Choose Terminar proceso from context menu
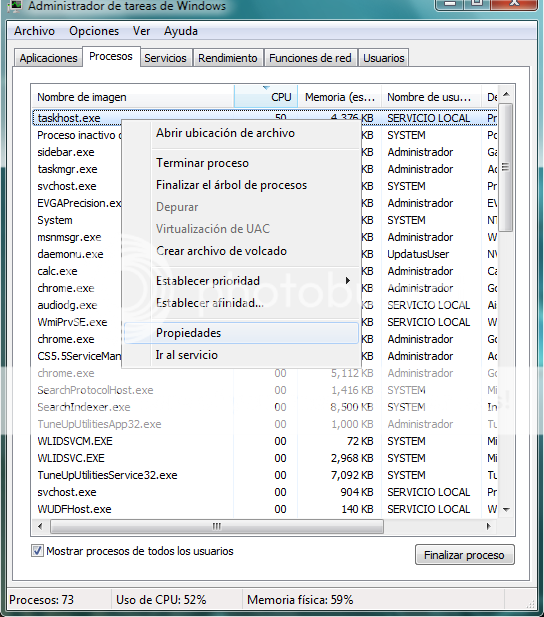Viewport: 544px width, 617px height. (x=241, y=163)
